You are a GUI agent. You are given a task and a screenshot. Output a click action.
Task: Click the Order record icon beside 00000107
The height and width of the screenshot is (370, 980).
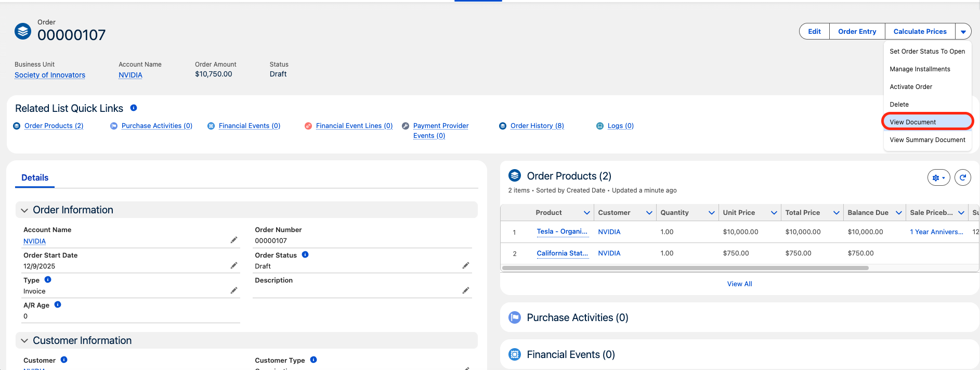[x=22, y=31]
